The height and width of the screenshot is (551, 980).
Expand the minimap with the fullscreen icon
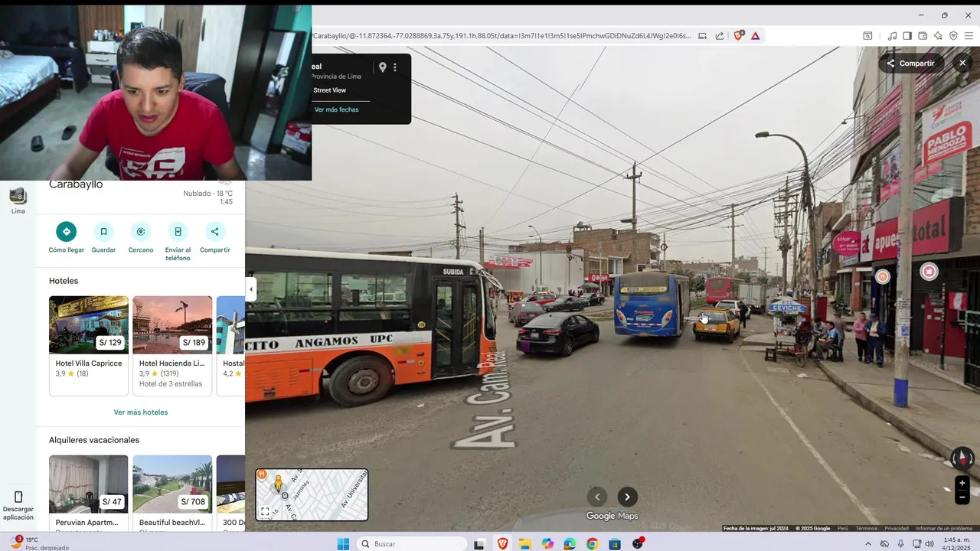(265, 511)
